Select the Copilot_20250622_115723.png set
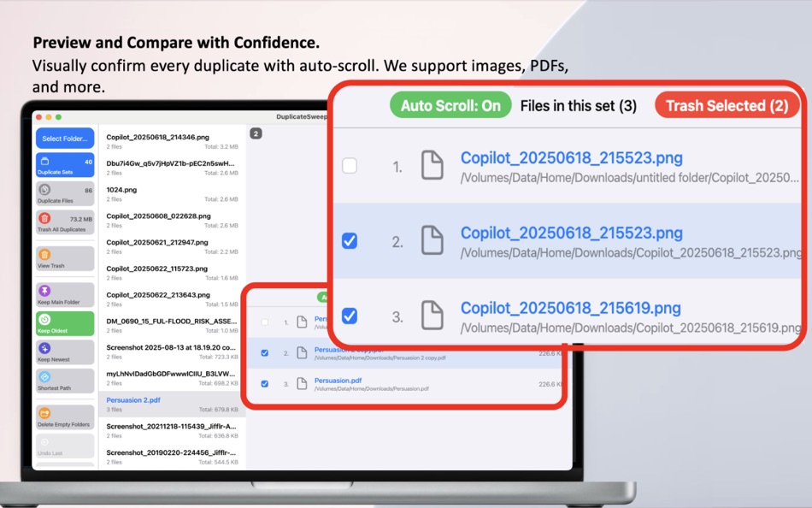This screenshot has width=812, height=508. [x=172, y=273]
